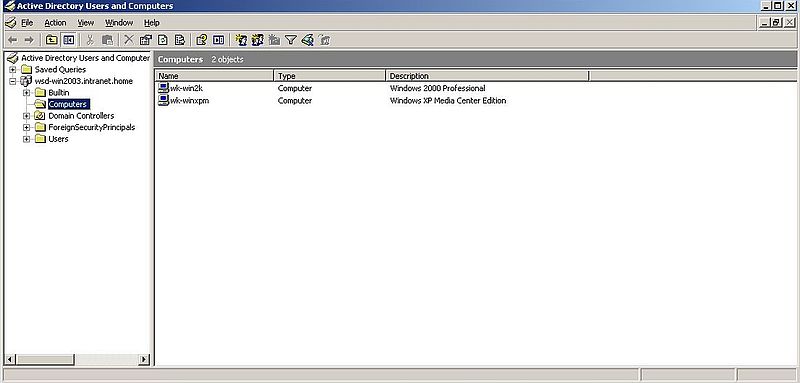
Task: Click the Copy toolbar icon
Action: [107, 40]
